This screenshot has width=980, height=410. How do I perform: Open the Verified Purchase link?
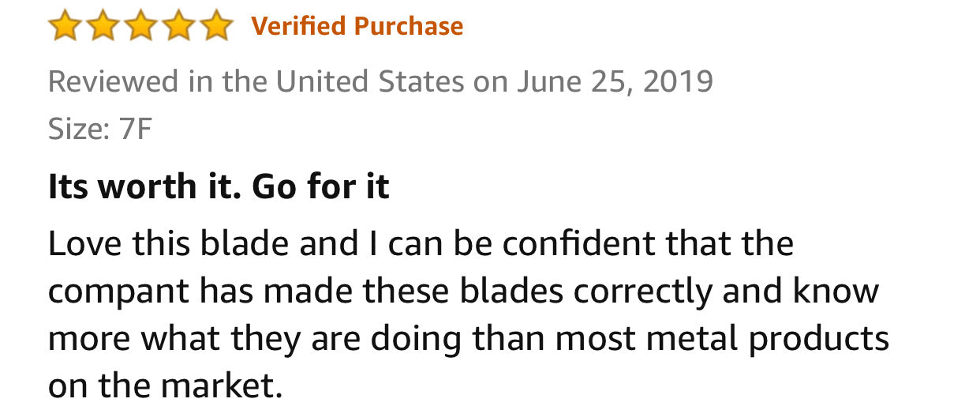tap(357, 26)
